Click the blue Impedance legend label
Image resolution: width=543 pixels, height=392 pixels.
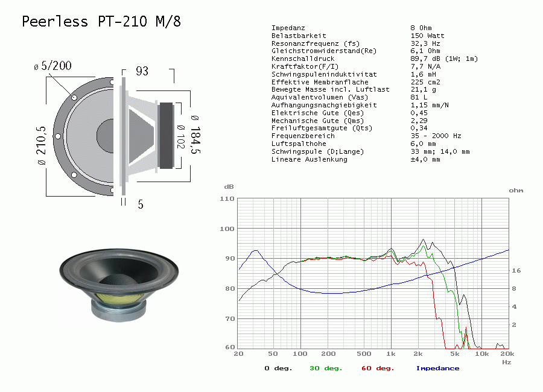click(x=437, y=368)
